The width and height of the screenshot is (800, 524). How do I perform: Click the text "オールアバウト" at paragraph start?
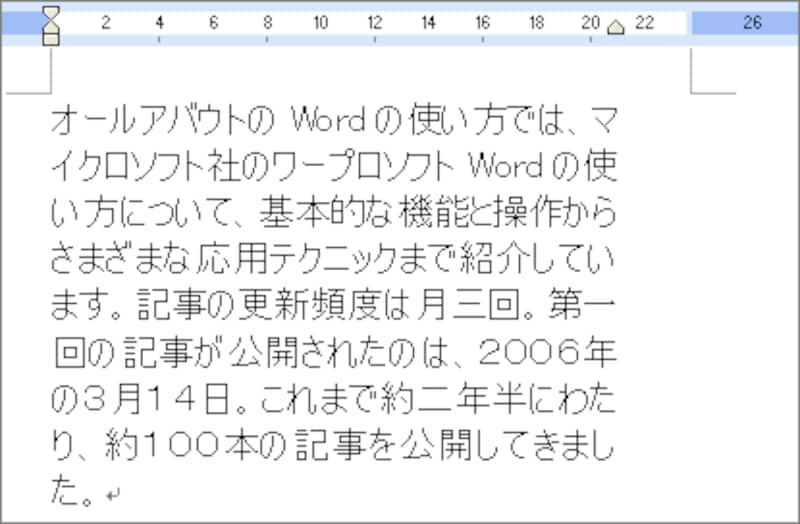[149, 120]
